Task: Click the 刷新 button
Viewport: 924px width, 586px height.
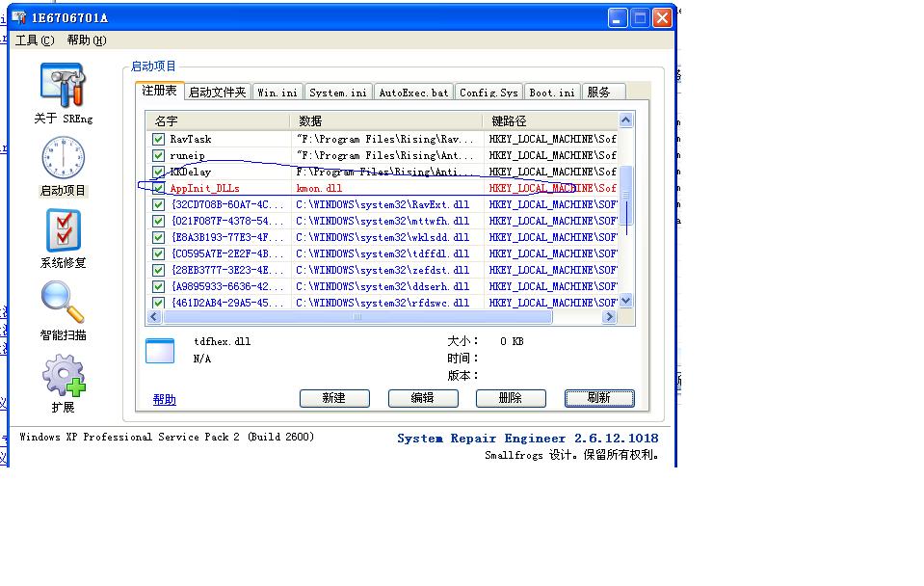Action: (599, 398)
